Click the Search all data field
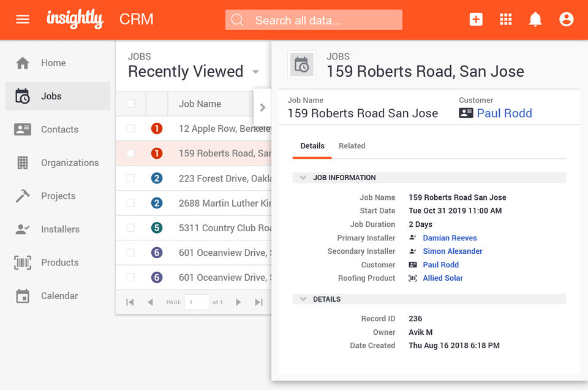The image size is (588, 390). point(314,20)
